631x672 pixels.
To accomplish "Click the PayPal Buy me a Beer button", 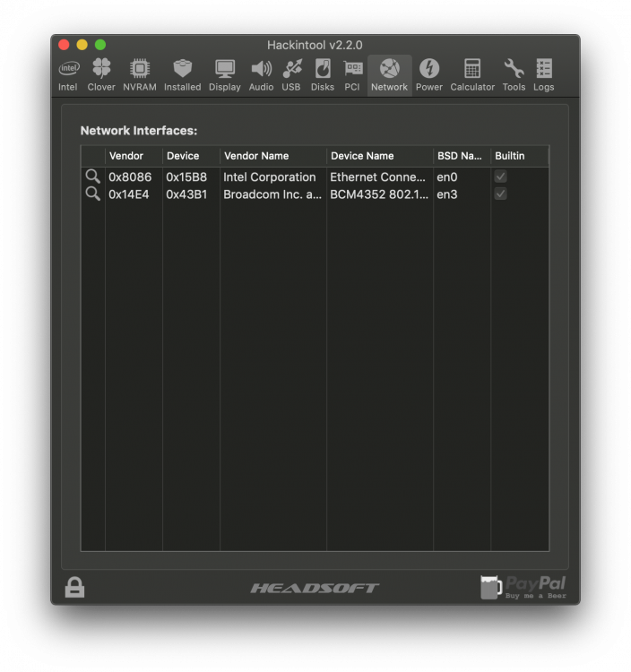I will tap(523, 587).
